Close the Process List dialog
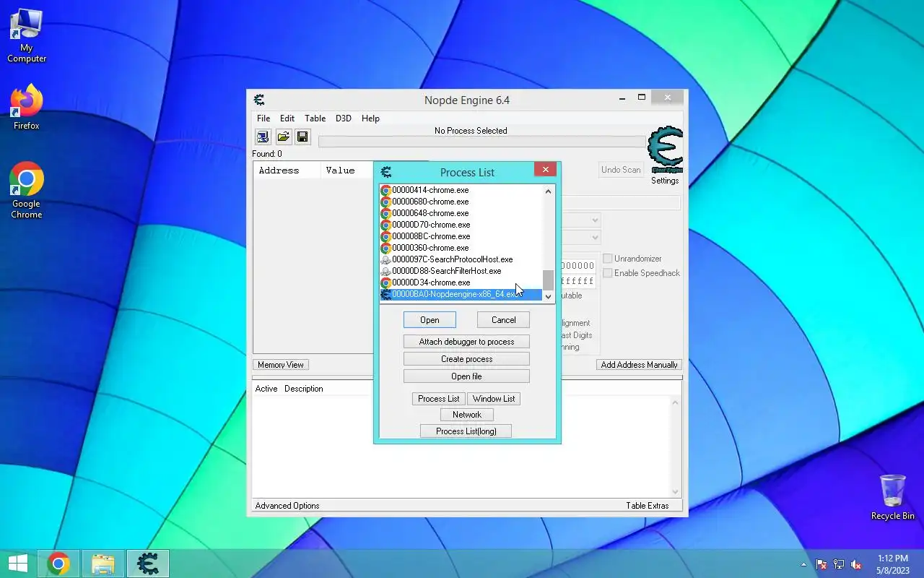 (x=545, y=170)
